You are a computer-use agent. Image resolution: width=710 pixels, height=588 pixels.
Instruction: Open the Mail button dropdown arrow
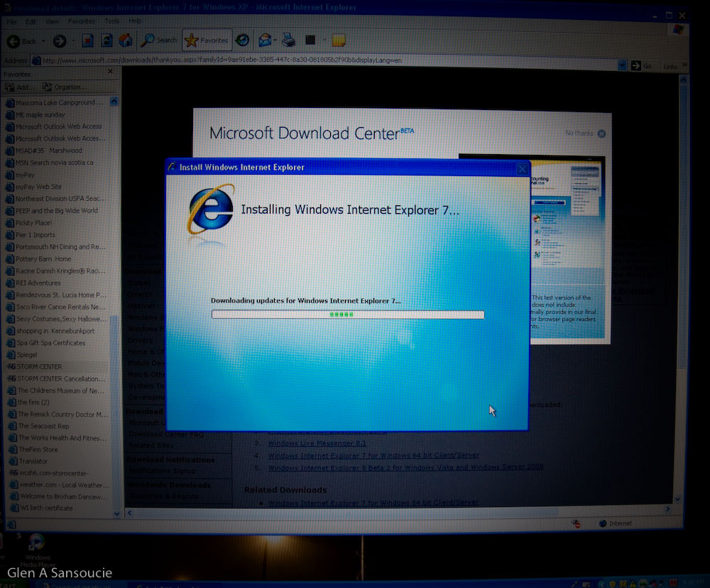[x=275, y=40]
